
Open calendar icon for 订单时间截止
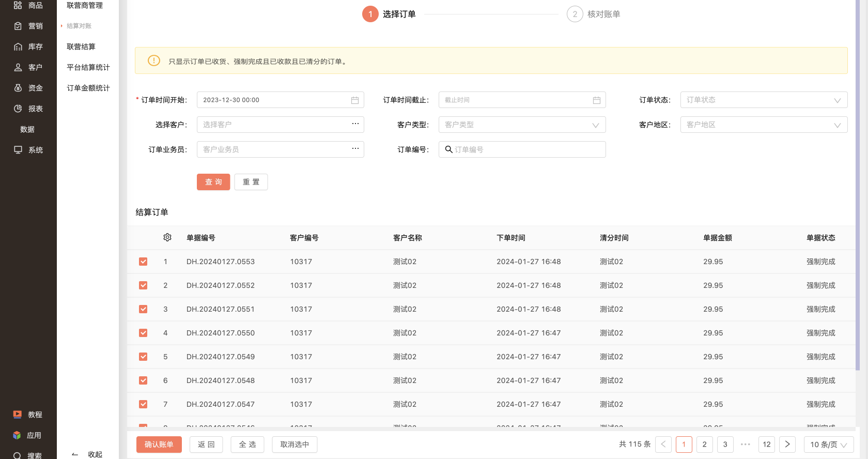click(x=597, y=100)
